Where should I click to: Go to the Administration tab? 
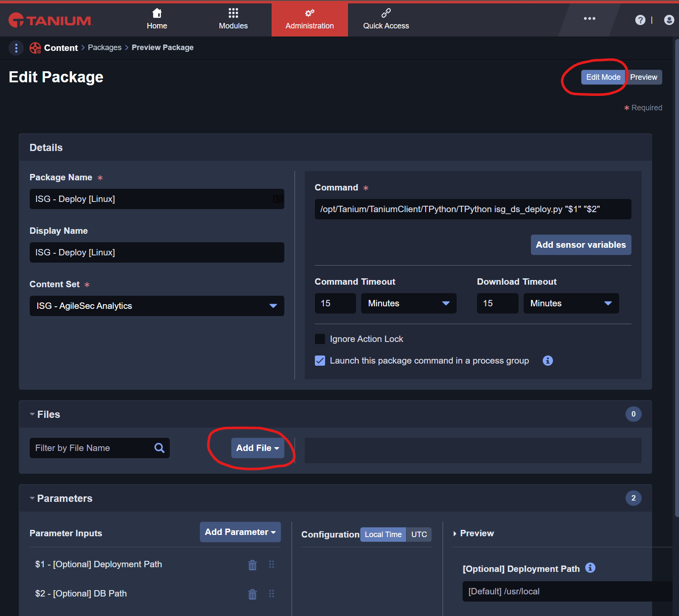(x=310, y=20)
